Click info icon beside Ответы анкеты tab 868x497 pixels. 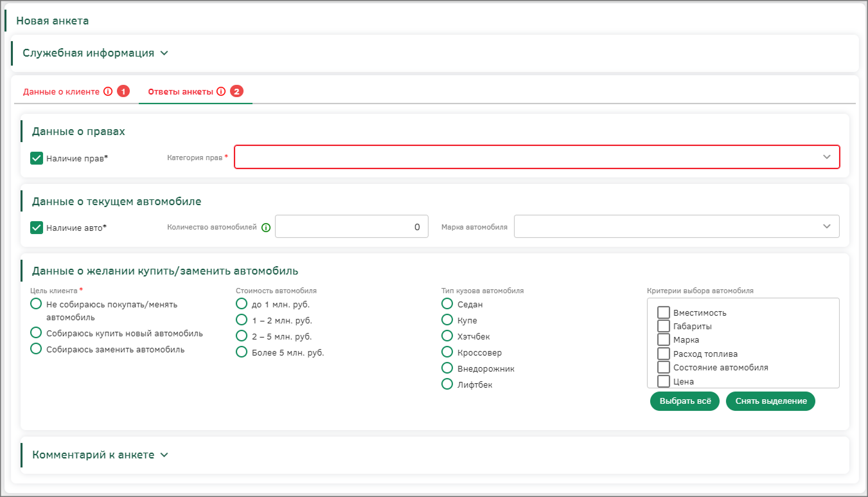click(221, 92)
